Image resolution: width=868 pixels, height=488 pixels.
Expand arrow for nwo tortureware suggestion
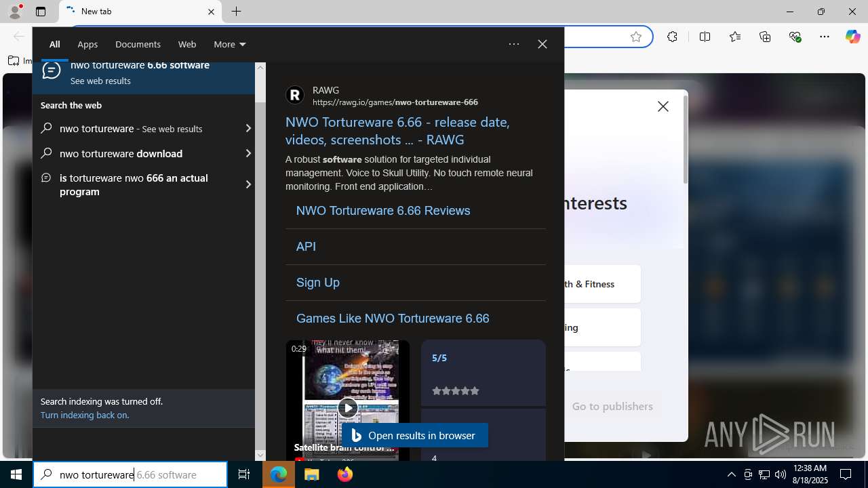pyautogui.click(x=248, y=129)
